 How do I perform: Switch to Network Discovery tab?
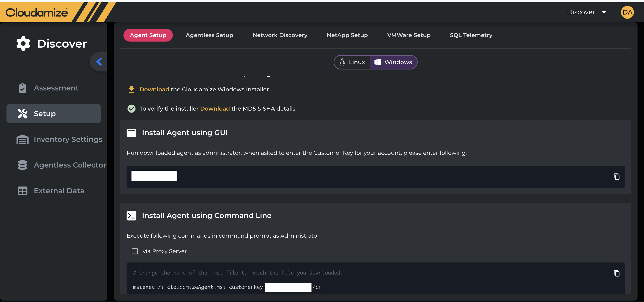point(280,35)
